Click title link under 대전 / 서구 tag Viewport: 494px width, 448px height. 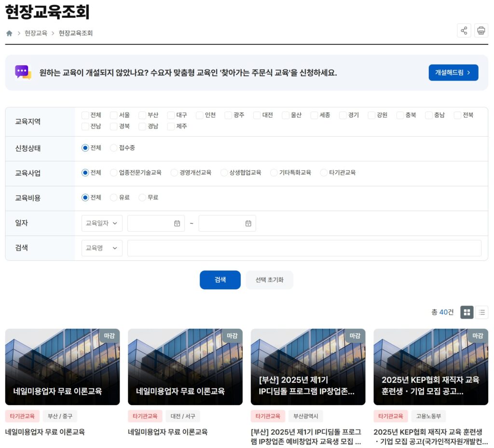pos(168,432)
